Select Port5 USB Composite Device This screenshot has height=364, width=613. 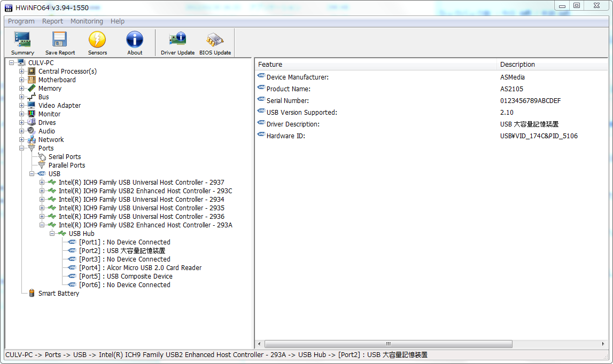point(126,276)
